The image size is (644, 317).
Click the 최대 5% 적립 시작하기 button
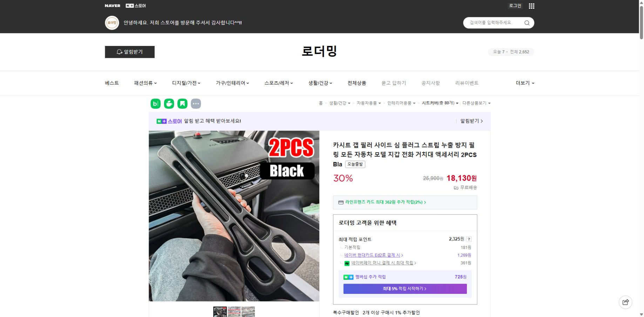click(405, 289)
